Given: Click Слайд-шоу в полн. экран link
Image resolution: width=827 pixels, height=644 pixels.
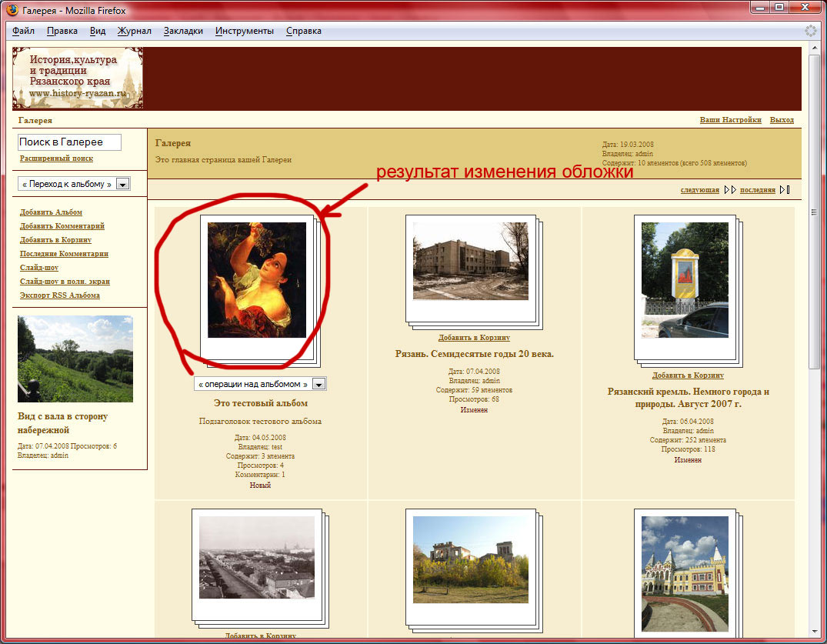Looking at the screenshot, I should [65, 282].
